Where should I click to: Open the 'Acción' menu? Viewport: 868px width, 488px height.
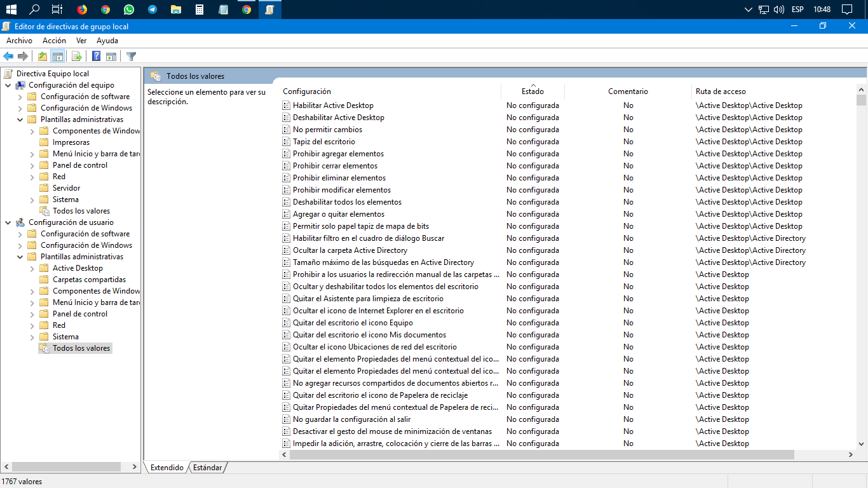coord(54,41)
